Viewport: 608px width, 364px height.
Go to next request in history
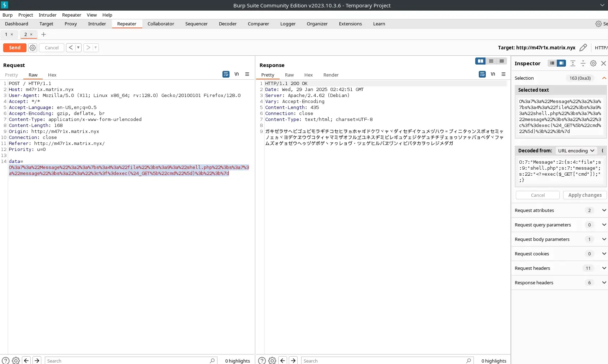click(x=88, y=48)
